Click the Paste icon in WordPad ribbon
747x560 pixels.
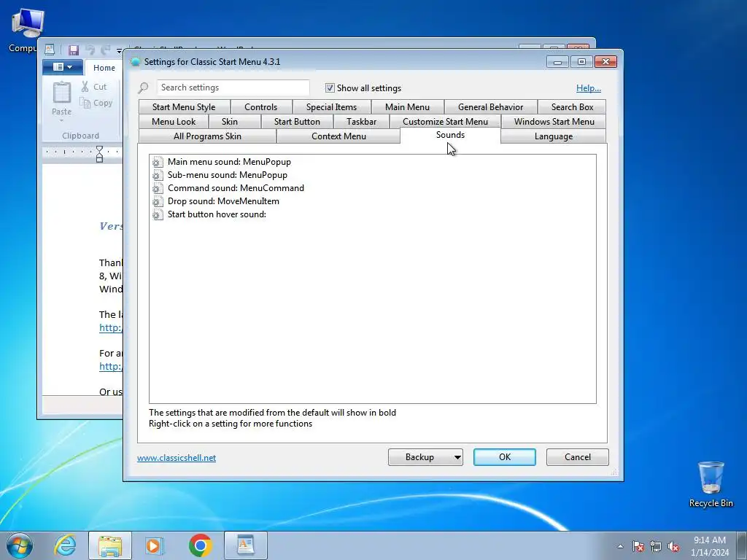62,93
